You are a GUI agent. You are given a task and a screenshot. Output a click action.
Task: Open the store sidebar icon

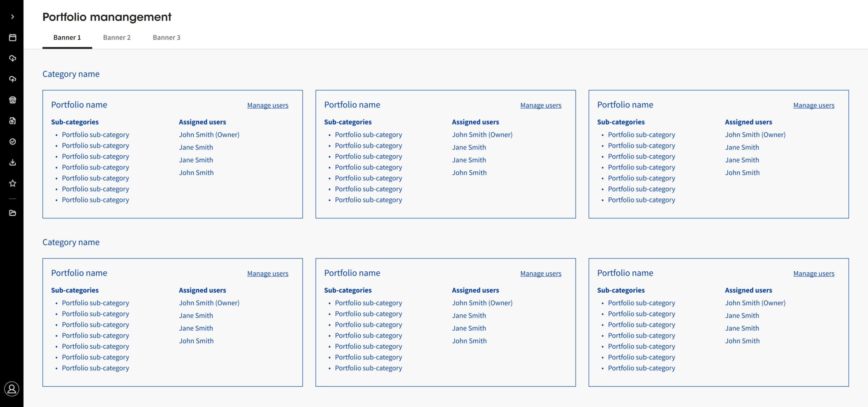click(x=13, y=100)
